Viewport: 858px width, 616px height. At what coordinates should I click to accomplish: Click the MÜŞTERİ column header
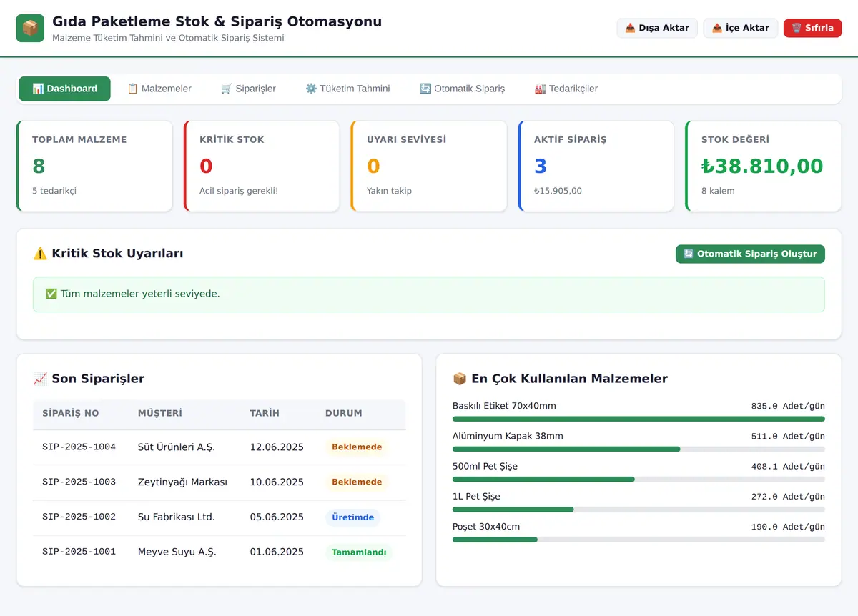[160, 413]
